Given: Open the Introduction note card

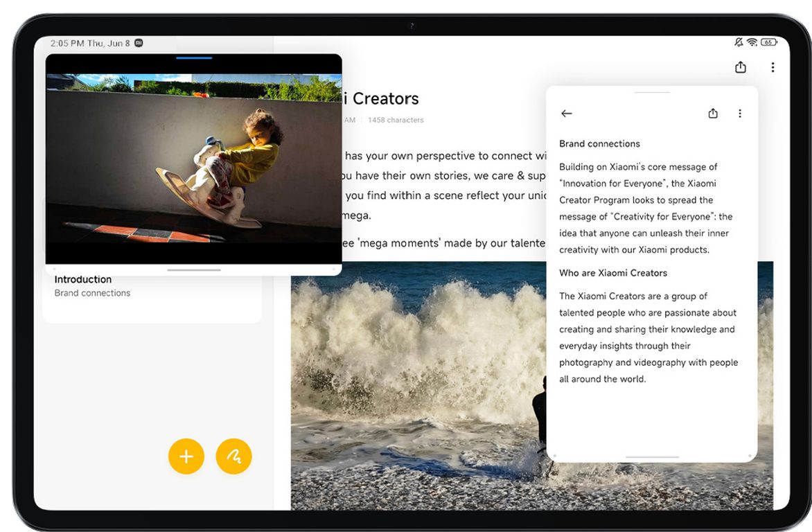Looking at the screenshot, I should coord(152,294).
